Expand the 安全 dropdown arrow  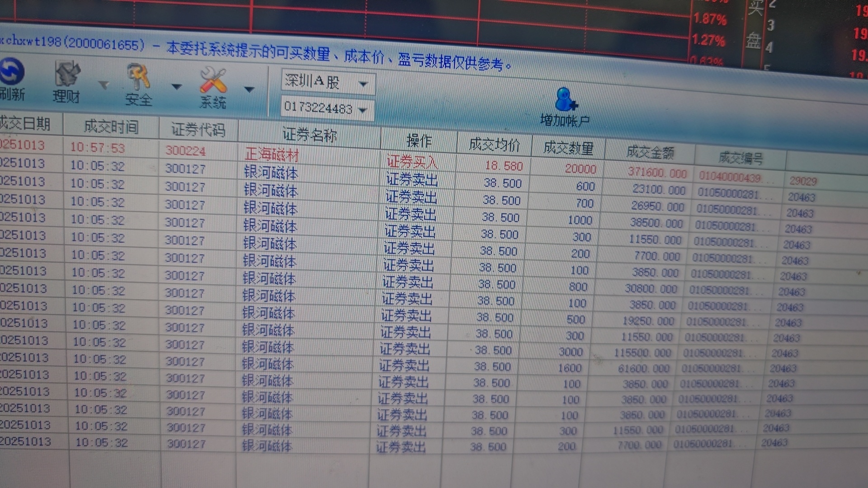pyautogui.click(x=177, y=87)
